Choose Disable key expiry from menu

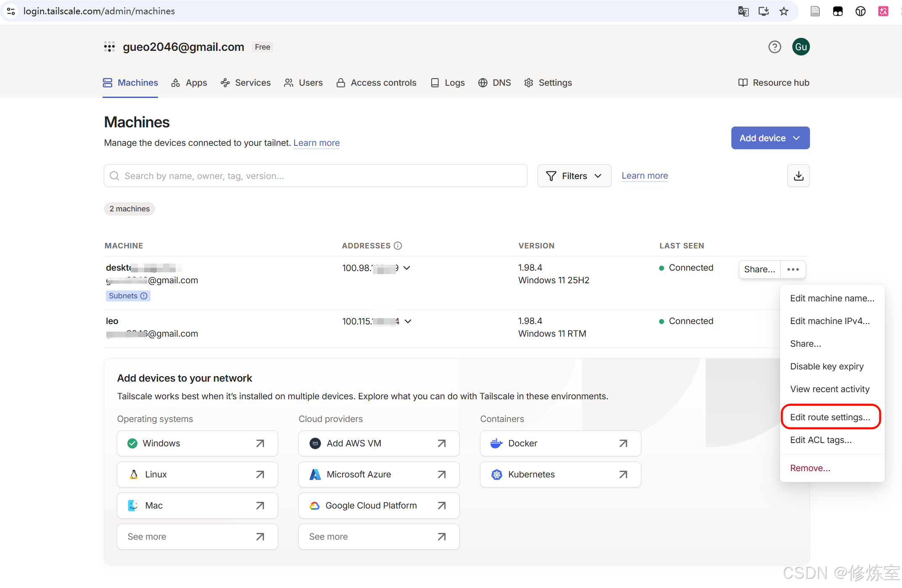coord(827,366)
